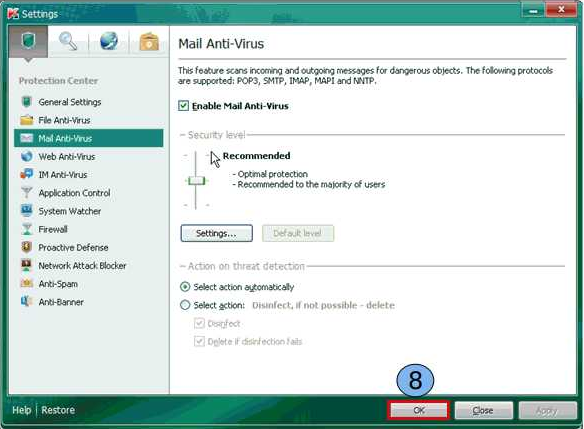This screenshot has height=429, width=584.
Task: Click the Firewall icon in sidebar
Action: coord(26,229)
